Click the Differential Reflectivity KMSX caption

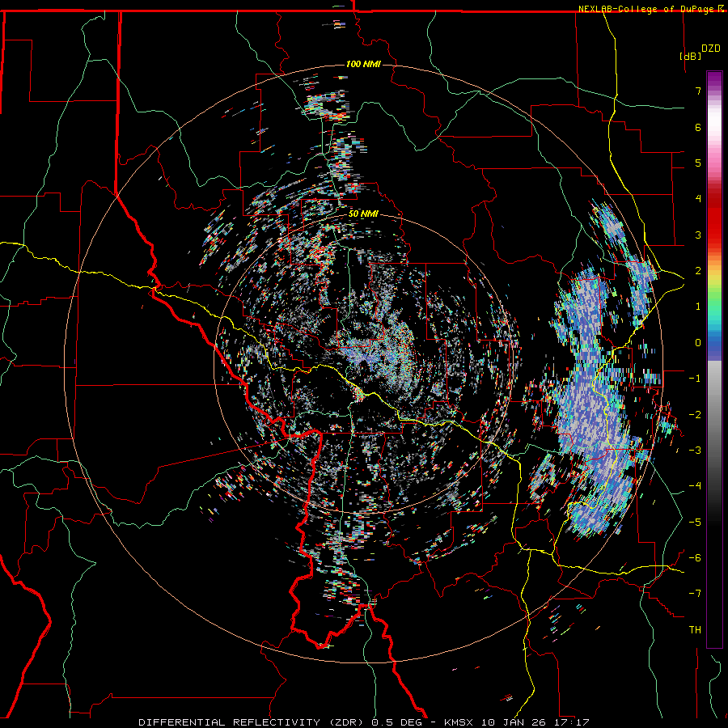point(364,722)
